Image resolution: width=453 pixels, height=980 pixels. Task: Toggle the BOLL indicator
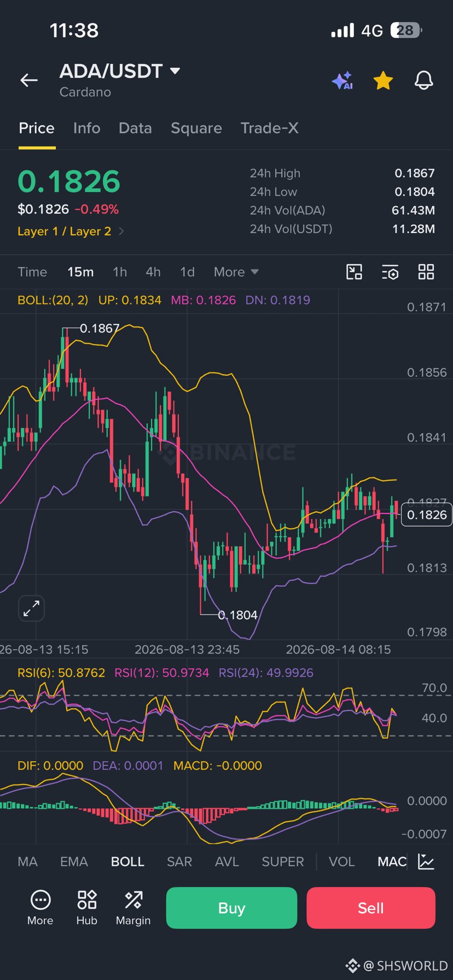pyautogui.click(x=127, y=861)
